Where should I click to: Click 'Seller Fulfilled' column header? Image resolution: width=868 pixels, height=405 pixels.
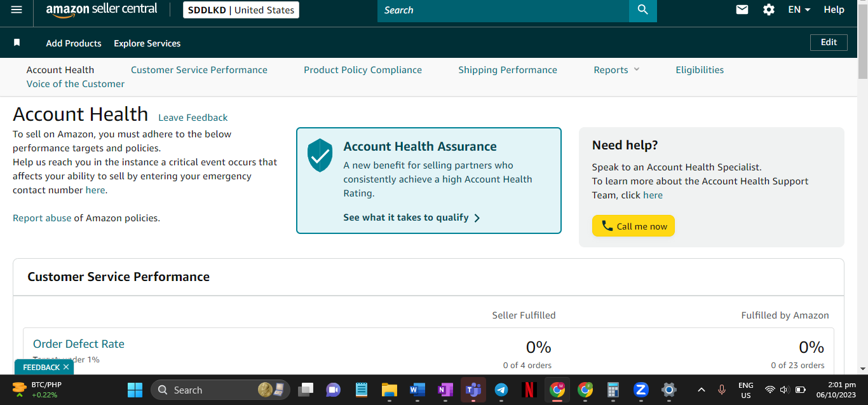(x=524, y=315)
